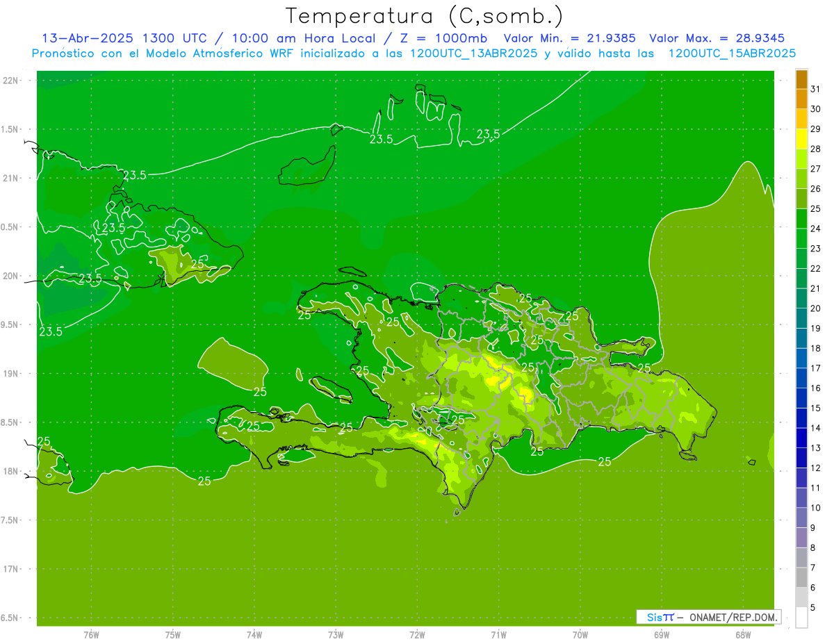Image resolution: width=834 pixels, height=644 pixels.
Task: Click the '31' value on the color legend
Action: (815, 89)
